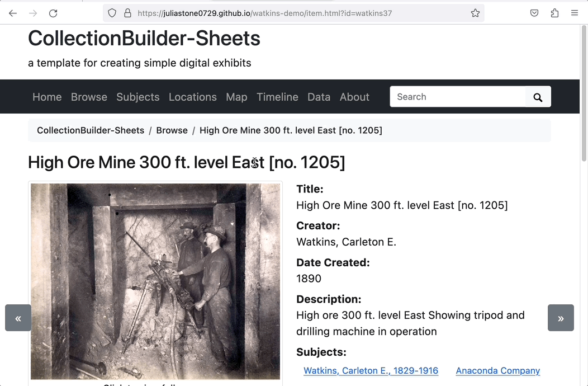Screen dimensions: 588x386
Task: Click the tracking protection shield icon
Action: tap(112, 12)
